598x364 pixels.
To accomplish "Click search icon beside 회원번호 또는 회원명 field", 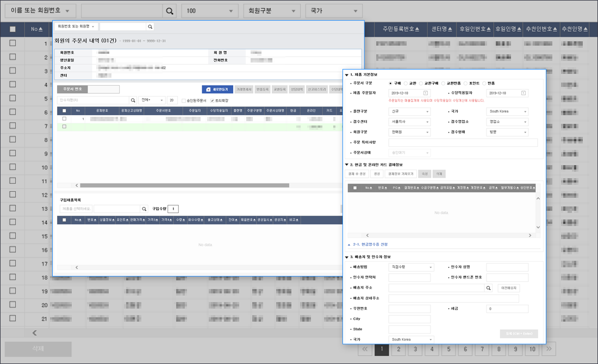I will tap(150, 27).
